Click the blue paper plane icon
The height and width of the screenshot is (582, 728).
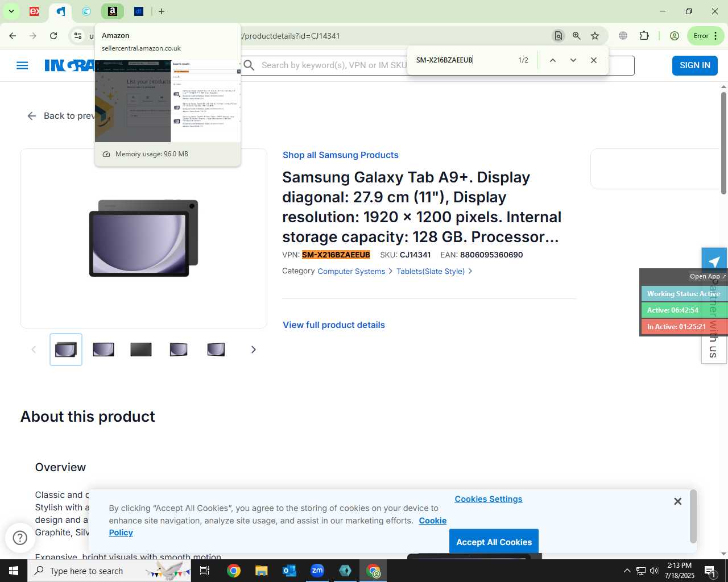714,261
